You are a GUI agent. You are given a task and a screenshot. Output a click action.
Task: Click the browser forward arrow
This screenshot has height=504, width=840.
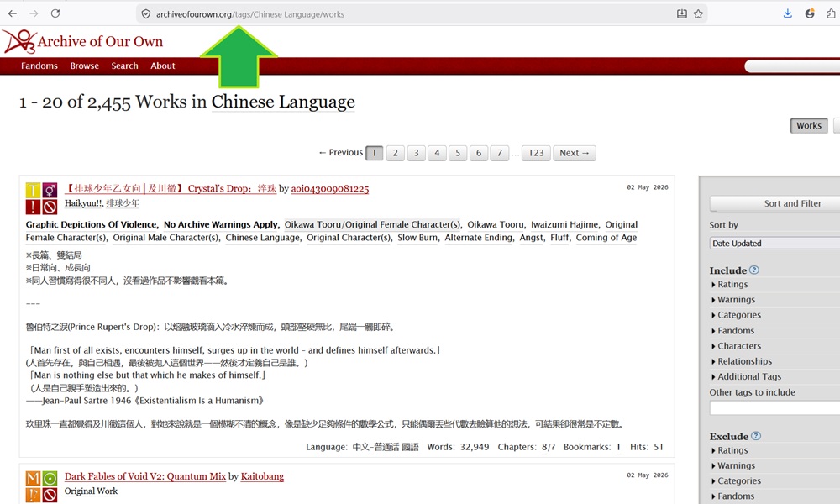click(34, 13)
